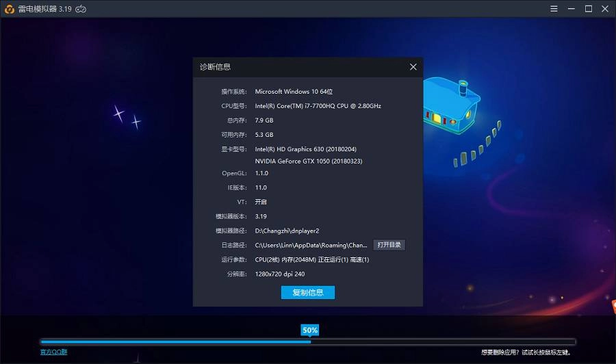The image size is (616, 364).
Task: Click the 7.9 GB total memory value
Action: pos(264,120)
